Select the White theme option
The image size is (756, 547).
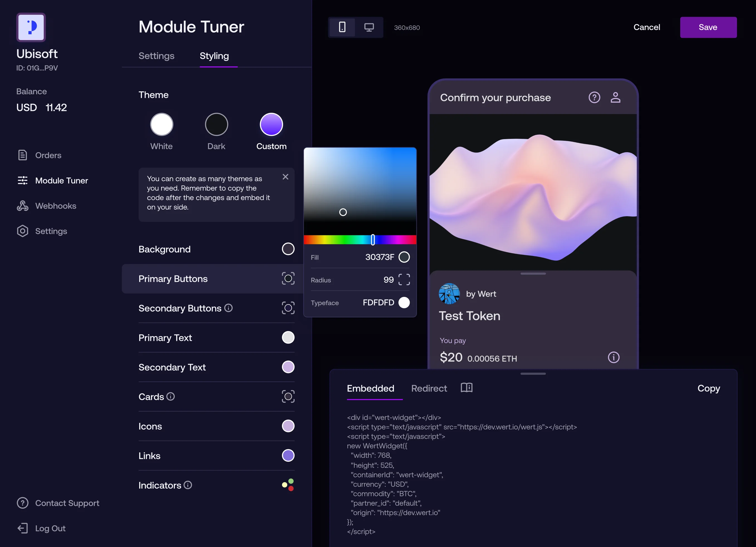[x=162, y=125]
